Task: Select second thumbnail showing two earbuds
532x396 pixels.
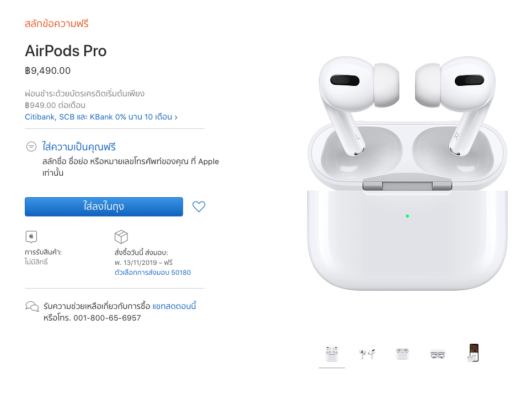Action: click(x=367, y=354)
